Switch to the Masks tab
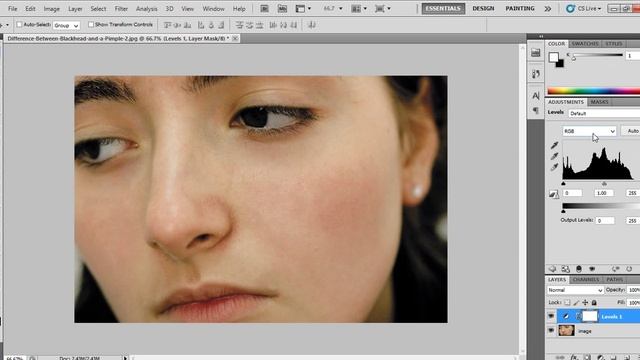Image resolution: width=640 pixels, height=360 pixels. click(x=599, y=102)
